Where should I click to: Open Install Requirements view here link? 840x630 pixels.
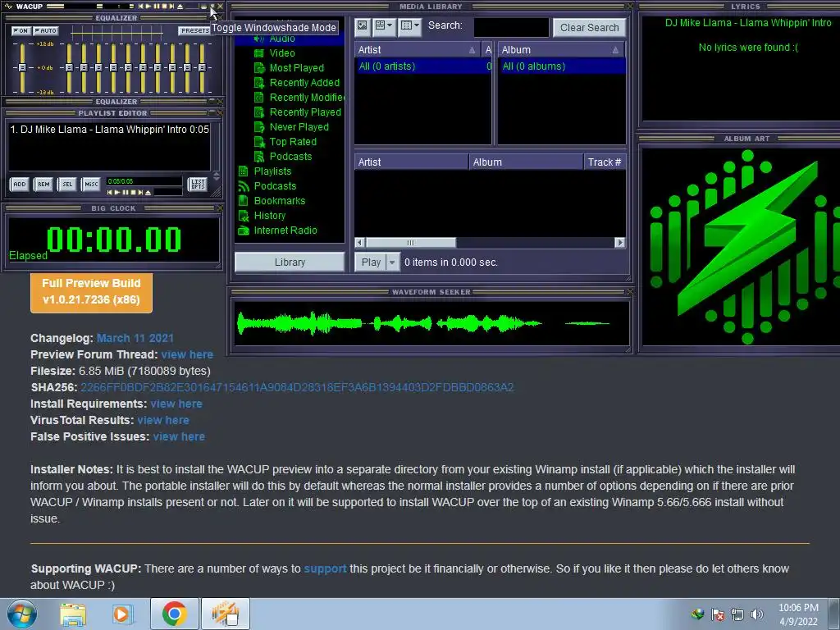coord(176,404)
